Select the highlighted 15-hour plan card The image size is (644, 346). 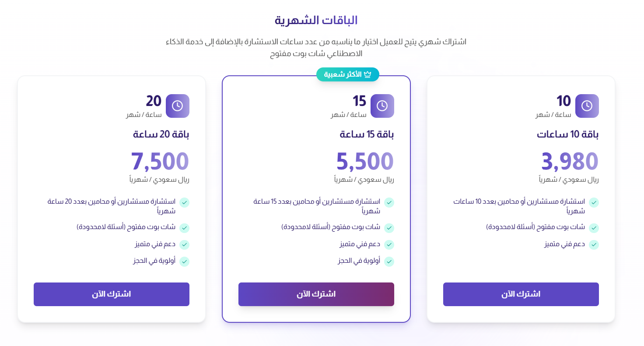[x=316, y=197]
